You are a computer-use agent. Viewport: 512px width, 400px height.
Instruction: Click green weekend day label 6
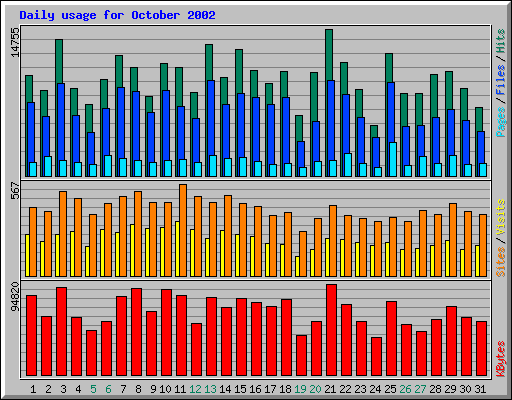pyautogui.click(x=108, y=389)
